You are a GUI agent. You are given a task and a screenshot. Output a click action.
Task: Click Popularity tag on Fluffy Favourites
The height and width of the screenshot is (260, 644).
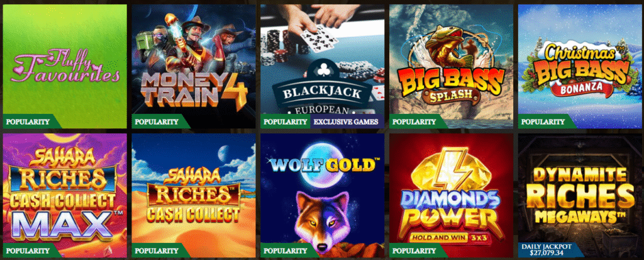tap(28, 122)
